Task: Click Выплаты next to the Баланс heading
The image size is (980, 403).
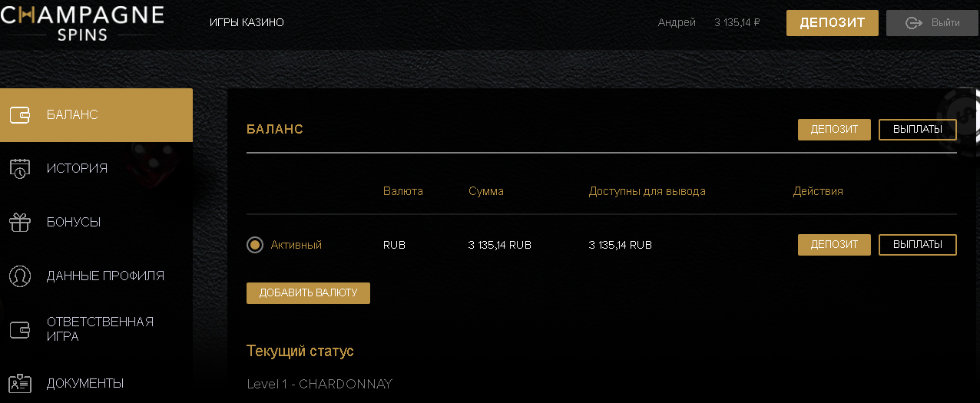Action: pos(917,130)
